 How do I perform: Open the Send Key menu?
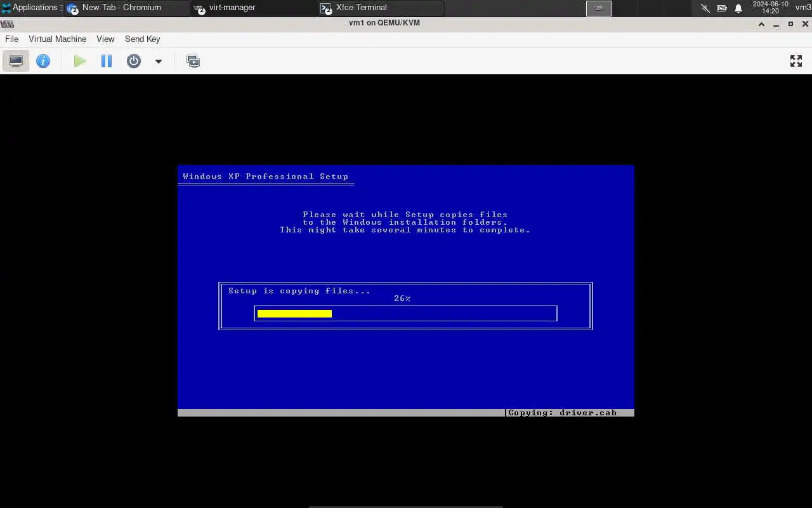142,39
